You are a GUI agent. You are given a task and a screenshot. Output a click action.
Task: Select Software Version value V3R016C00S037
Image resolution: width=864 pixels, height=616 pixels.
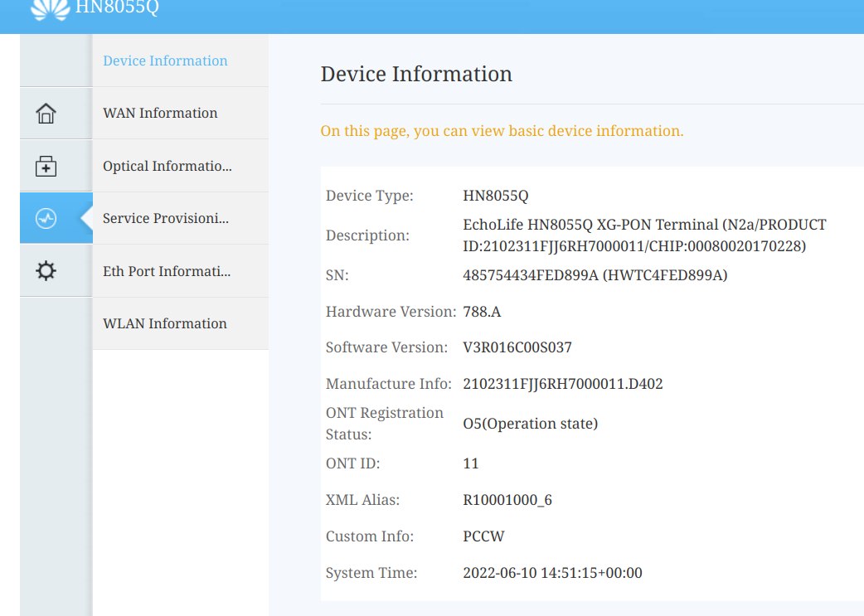[517, 347]
